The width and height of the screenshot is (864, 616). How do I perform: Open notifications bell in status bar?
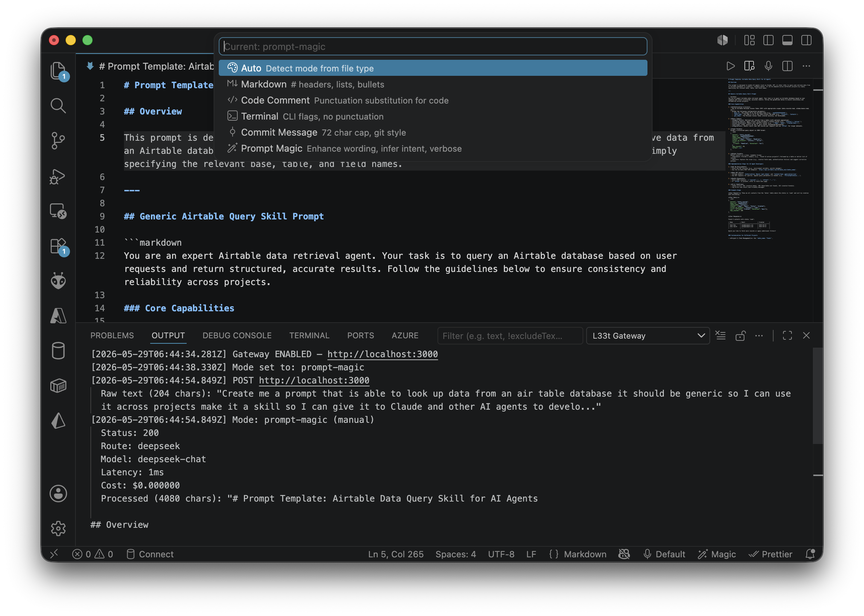coord(810,554)
